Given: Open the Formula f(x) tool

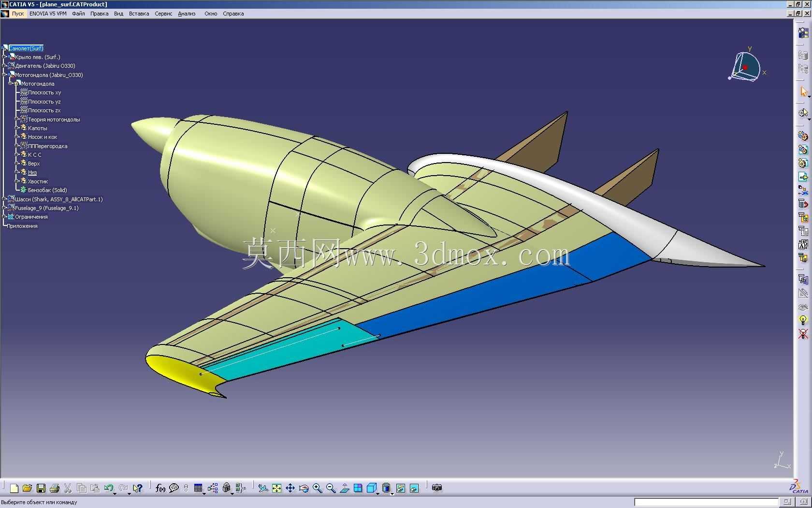Looking at the screenshot, I should 160,488.
